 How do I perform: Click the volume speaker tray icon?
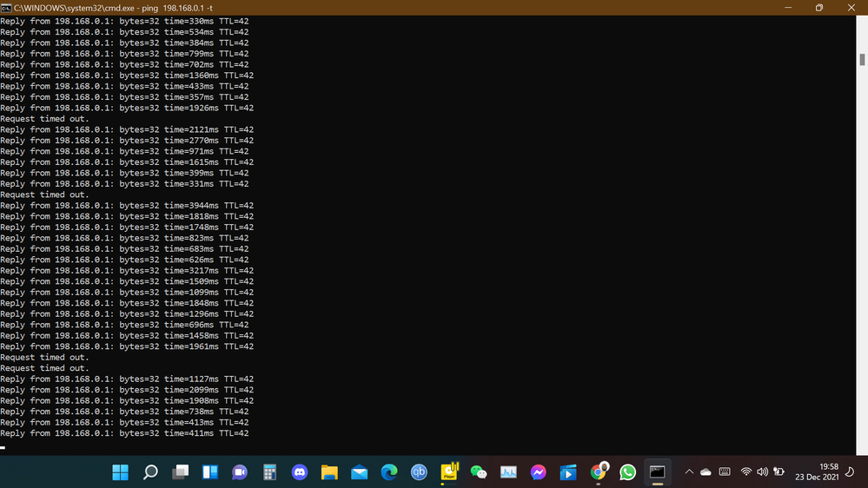(x=762, y=472)
